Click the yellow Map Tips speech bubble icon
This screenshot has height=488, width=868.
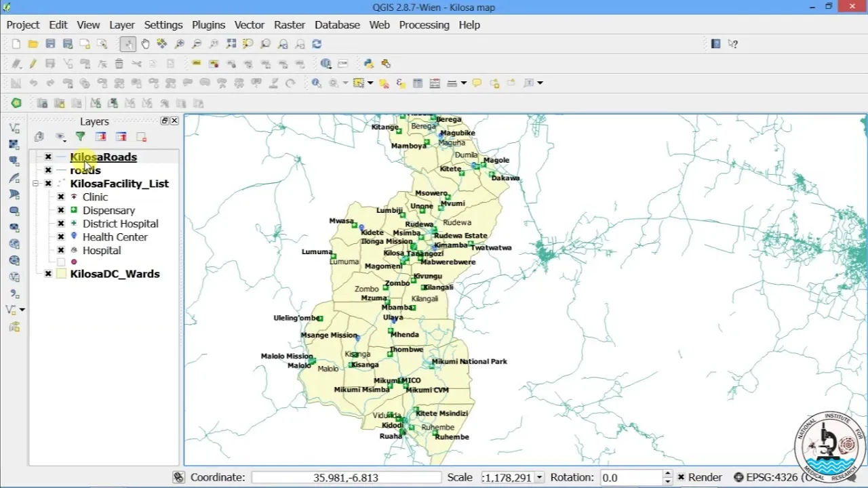(x=477, y=83)
